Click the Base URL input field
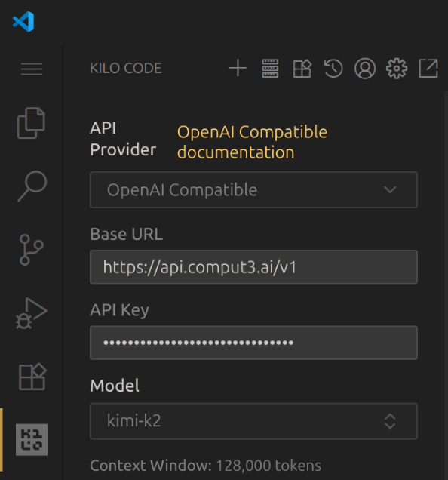 click(253, 267)
